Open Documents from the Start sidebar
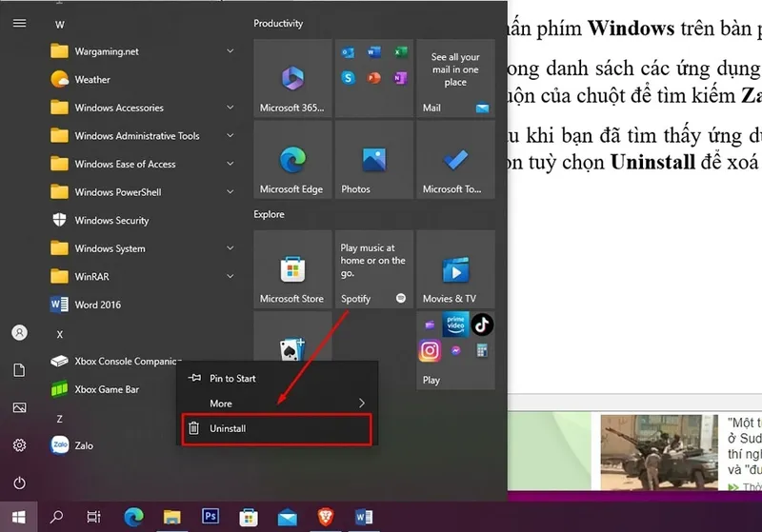Screen dimensions: 762x532 pyautogui.click(x=19, y=370)
